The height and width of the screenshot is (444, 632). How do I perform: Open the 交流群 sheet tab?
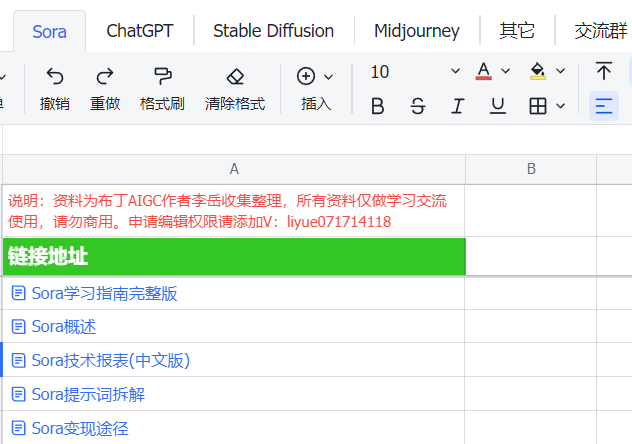(600, 31)
